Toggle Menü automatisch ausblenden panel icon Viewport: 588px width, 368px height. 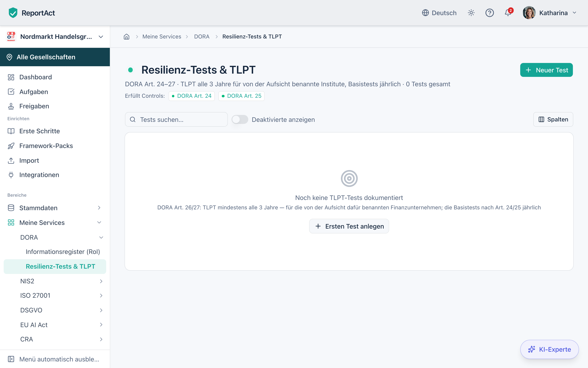point(11,359)
